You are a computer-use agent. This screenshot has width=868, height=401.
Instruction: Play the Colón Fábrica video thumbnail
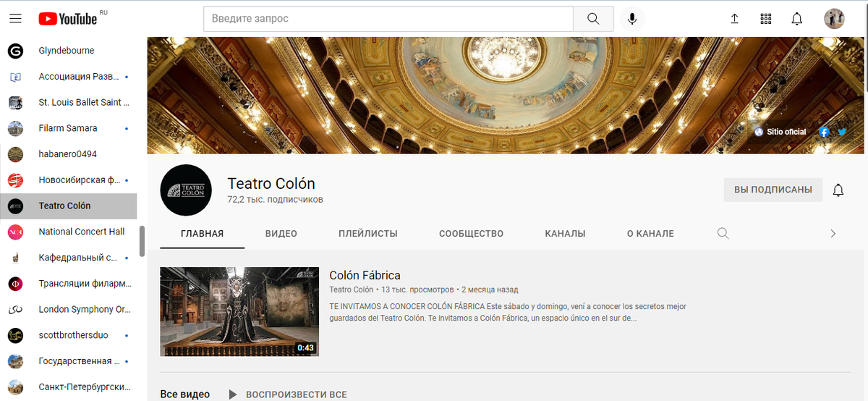coord(239,312)
